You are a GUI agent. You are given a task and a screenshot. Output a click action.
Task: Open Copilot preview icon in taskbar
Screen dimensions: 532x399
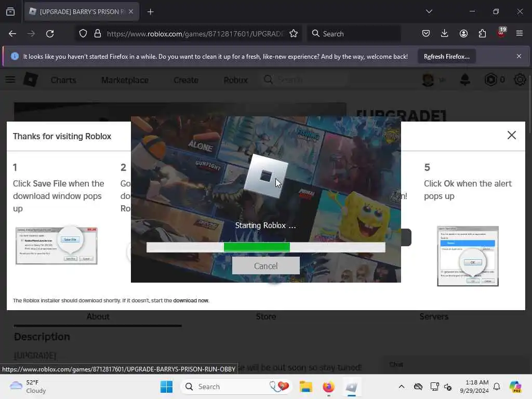coord(515,387)
